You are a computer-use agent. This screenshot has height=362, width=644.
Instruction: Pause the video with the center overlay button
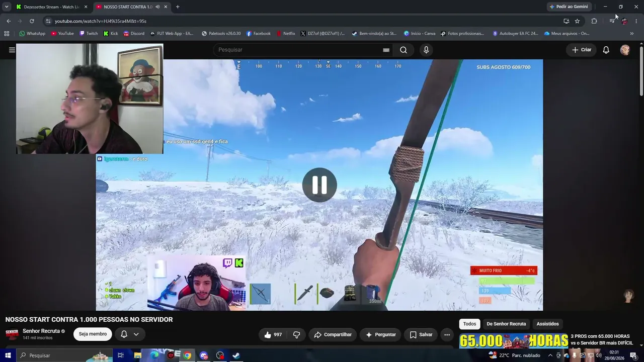pyautogui.click(x=319, y=185)
